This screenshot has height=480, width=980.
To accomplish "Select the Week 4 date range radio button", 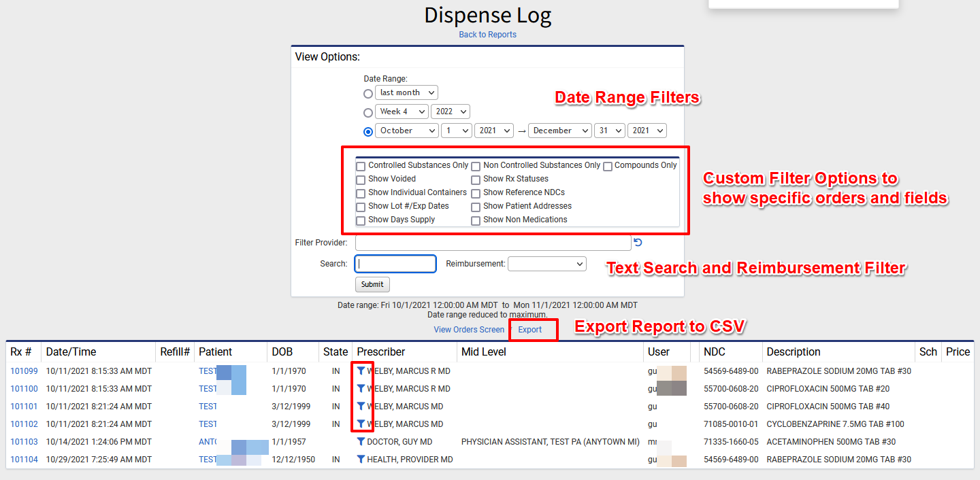I will [x=368, y=112].
